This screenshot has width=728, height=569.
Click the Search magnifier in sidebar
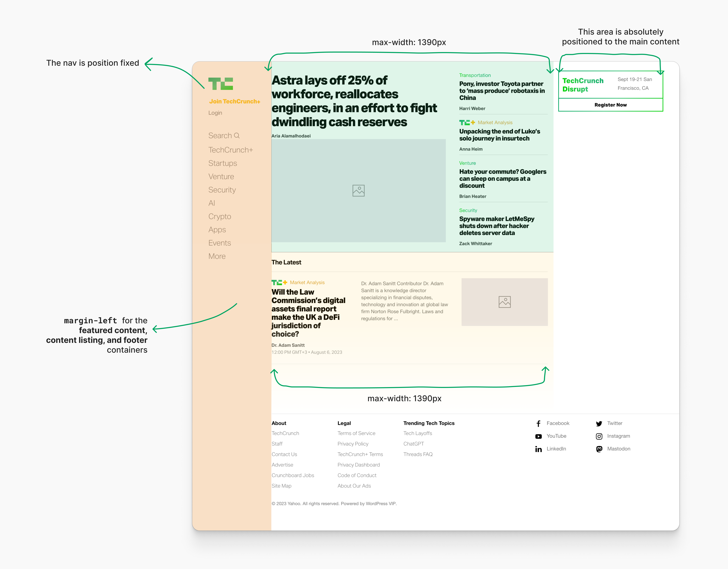click(x=237, y=136)
